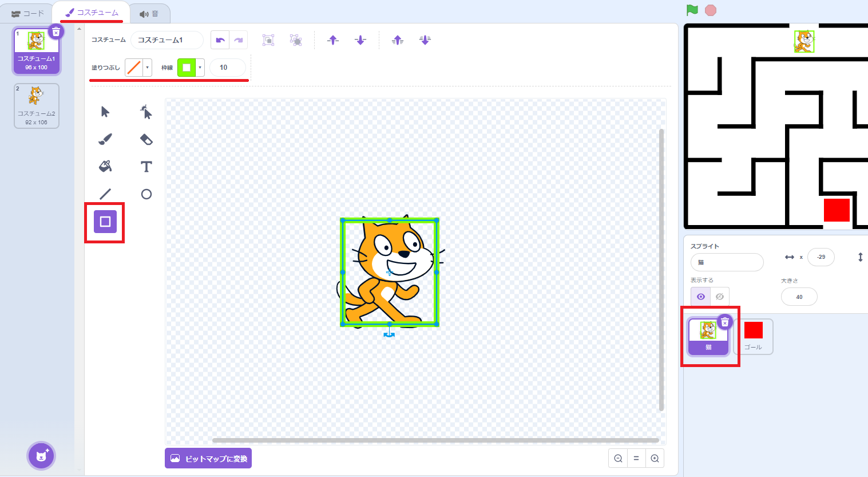Image resolution: width=868 pixels, height=477 pixels.
Task: Delete コスチューム1 with its trash button
Action: pos(56,32)
